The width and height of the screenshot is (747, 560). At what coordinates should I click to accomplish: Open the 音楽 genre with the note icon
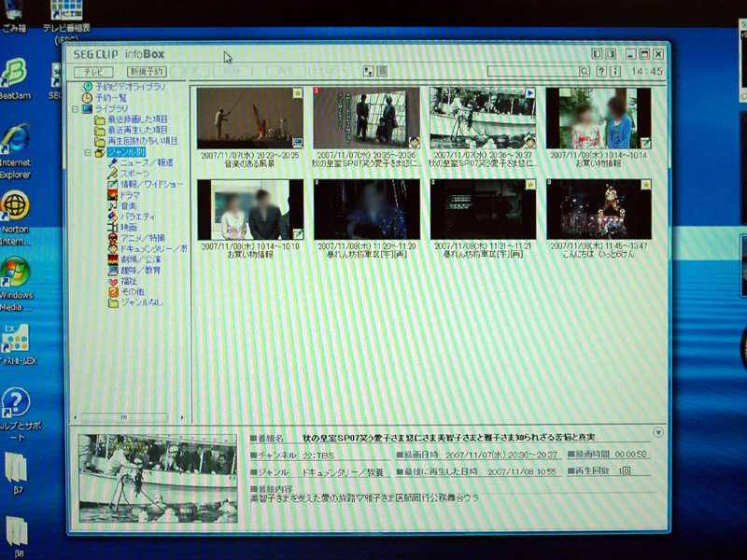pos(113,205)
